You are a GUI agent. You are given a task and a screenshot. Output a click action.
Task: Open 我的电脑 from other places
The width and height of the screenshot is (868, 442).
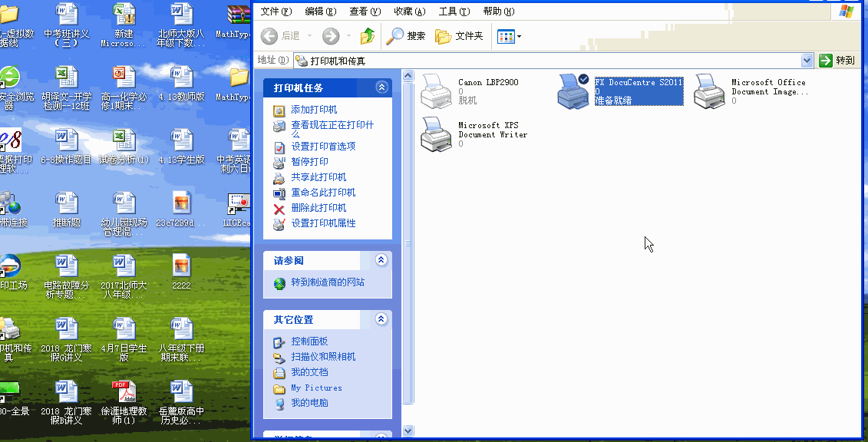(309, 404)
